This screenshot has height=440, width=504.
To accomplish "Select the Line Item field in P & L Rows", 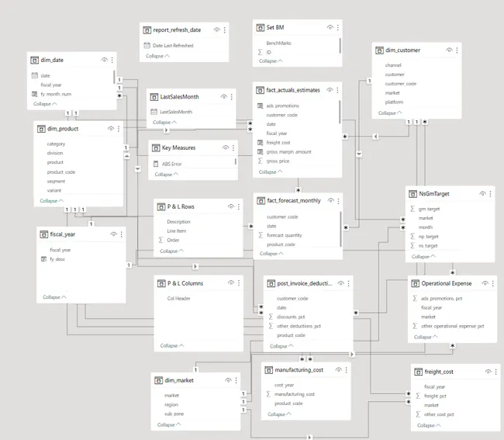I will 177,231.
